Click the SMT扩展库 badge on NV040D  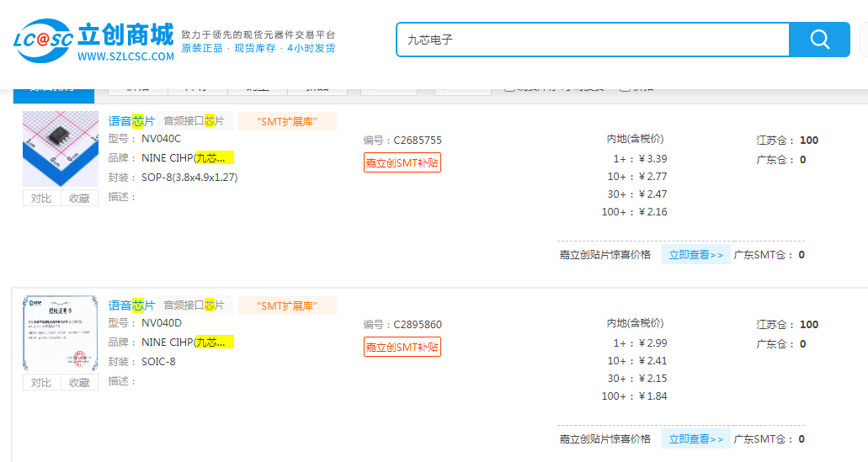[x=286, y=305]
